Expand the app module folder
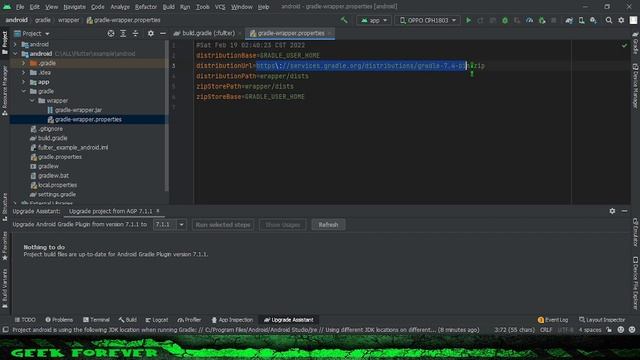Image resolution: width=640 pixels, height=360 pixels. [x=24, y=82]
